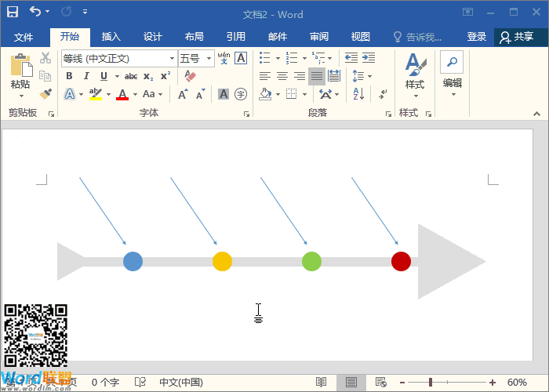Open the font color dropdown arrow
The image size is (549, 392).
click(x=135, y=95)
